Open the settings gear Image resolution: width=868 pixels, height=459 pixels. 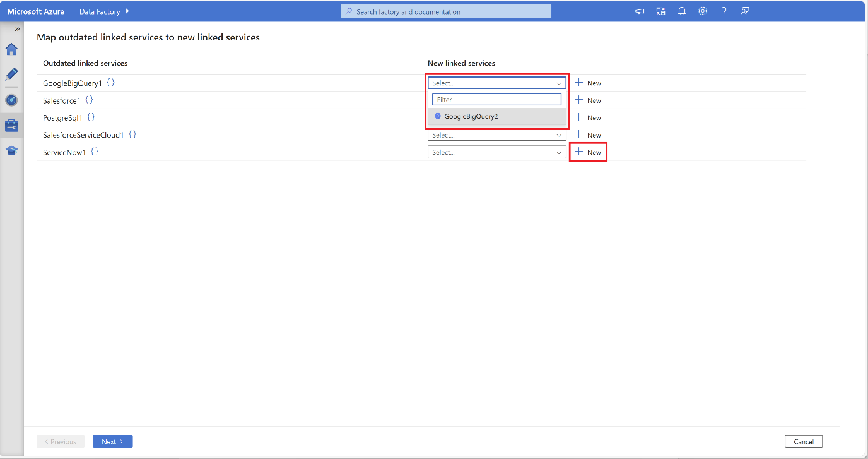(703, 11)
